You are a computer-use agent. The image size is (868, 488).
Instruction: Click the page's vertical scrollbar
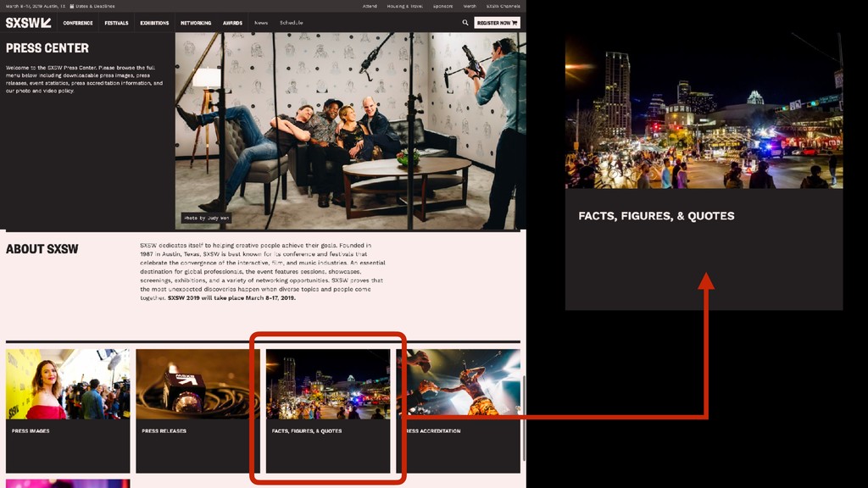coord(524,419)
